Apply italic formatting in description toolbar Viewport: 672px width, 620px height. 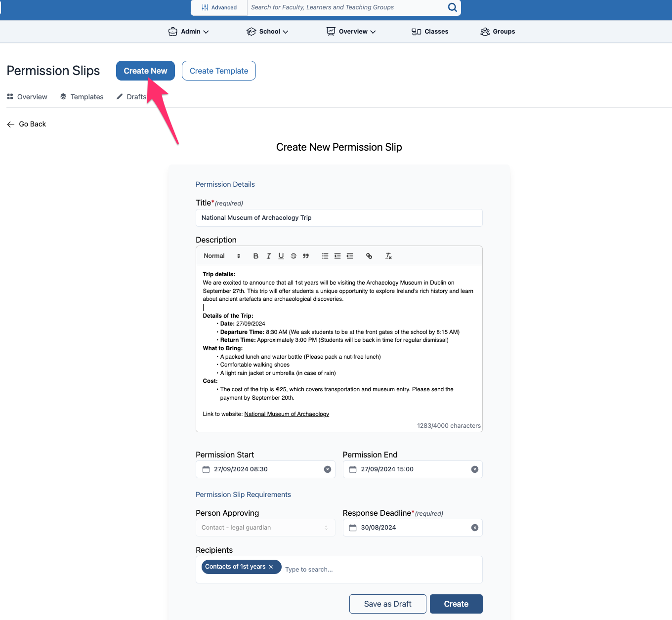tap(268, 256)
